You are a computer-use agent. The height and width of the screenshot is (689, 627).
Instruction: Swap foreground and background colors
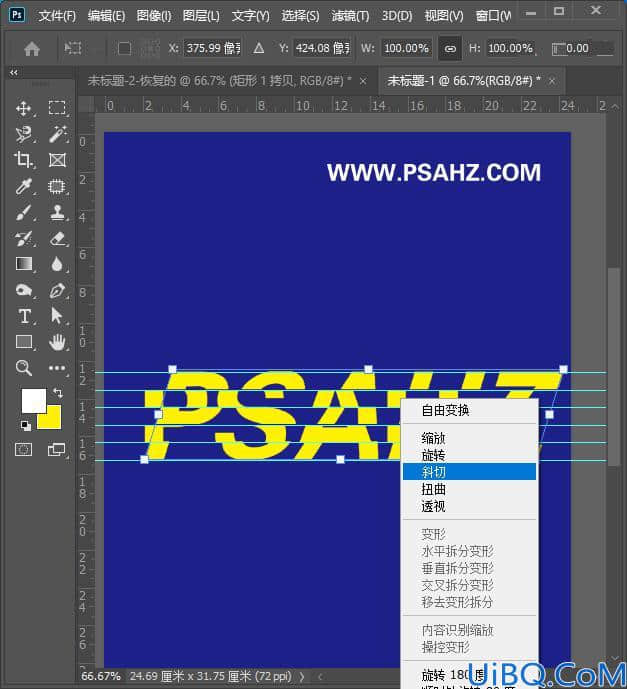(58, 392)
